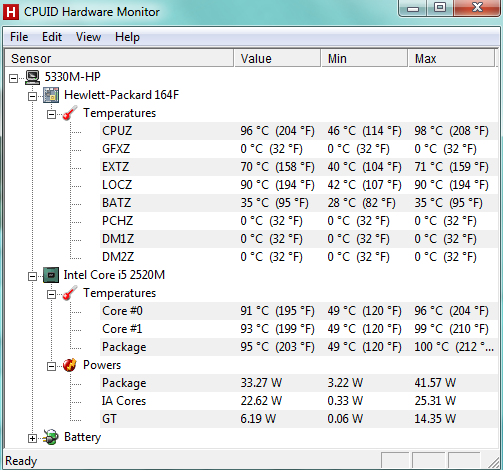
Task: Select the Core #0 temperature row
Action: (x=298, y=311)
